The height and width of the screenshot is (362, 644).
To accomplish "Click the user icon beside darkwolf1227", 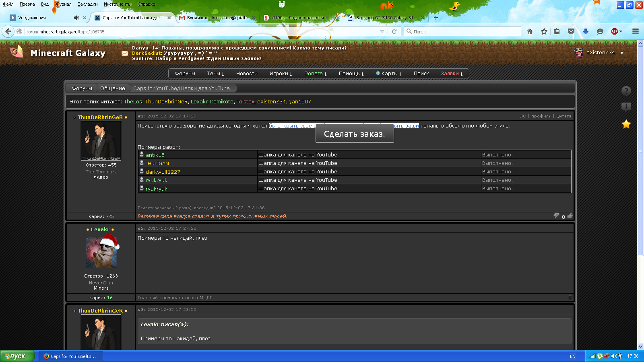I will [x=142, y=171].
